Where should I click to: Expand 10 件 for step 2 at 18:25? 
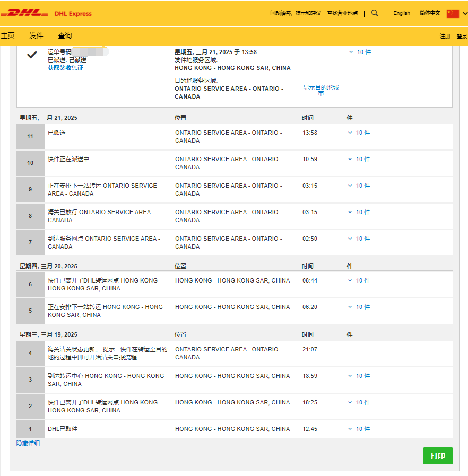coord(359,402)
